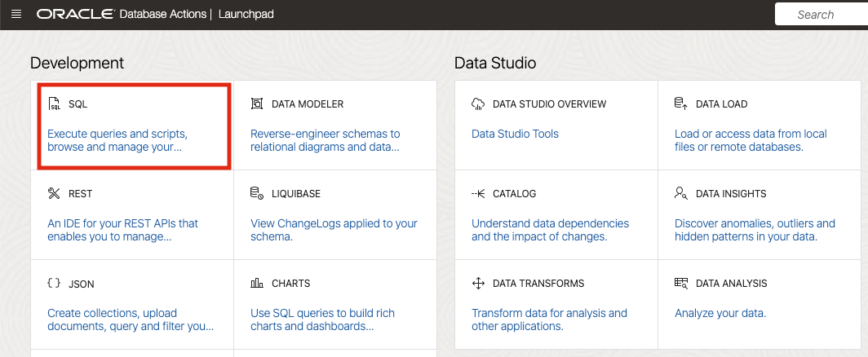Screen dimensions: 868x357
Task: Open "Analyze your data." link
Action: coord(720,313)
